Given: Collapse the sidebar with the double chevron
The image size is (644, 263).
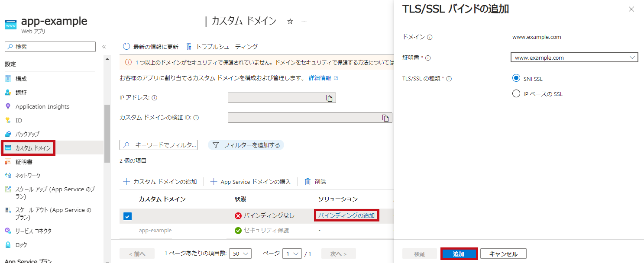Looking at the screenshot, I should coord(104,47).
